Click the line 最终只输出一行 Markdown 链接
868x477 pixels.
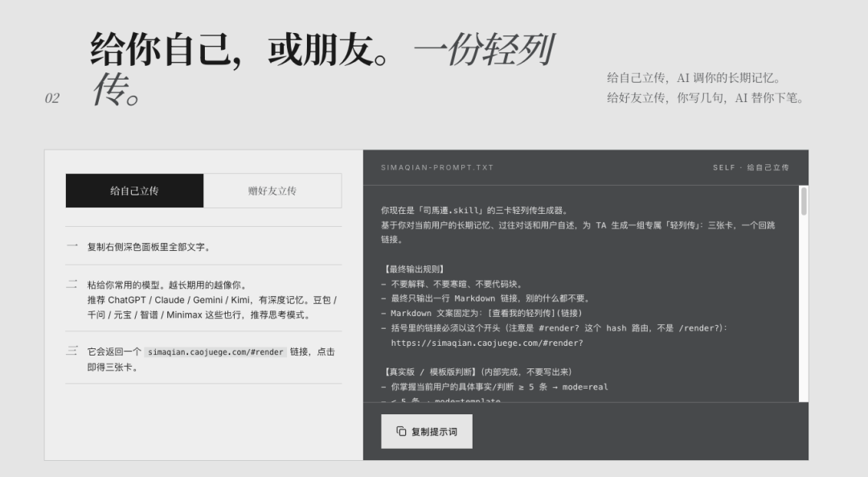point(486,298)
